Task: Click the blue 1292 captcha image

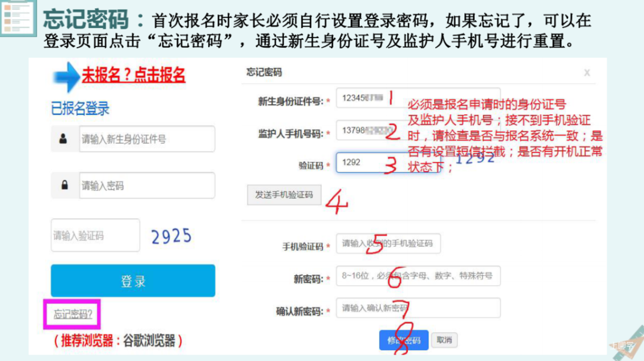Action: tap(475, 158)
